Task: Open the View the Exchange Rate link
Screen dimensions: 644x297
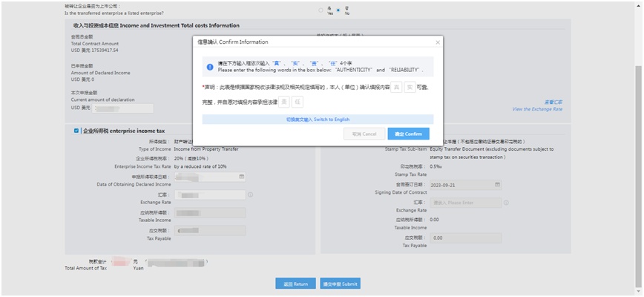Action: (537, 108)
